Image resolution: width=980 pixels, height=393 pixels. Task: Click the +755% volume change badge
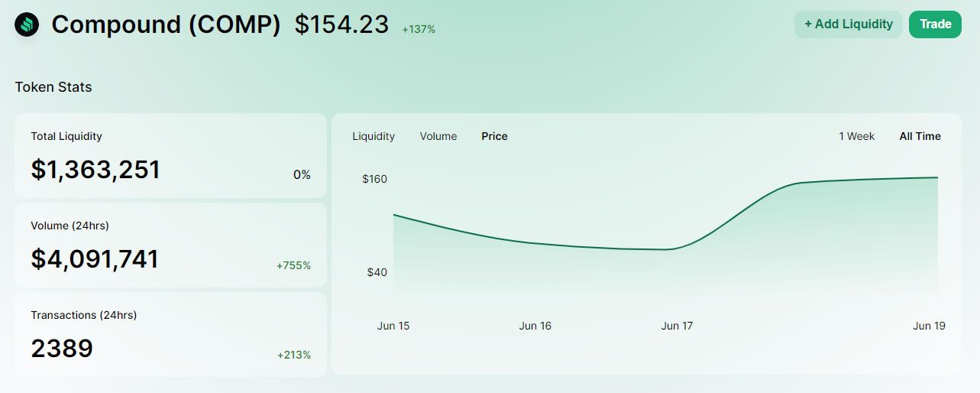[x=293, y=265]
